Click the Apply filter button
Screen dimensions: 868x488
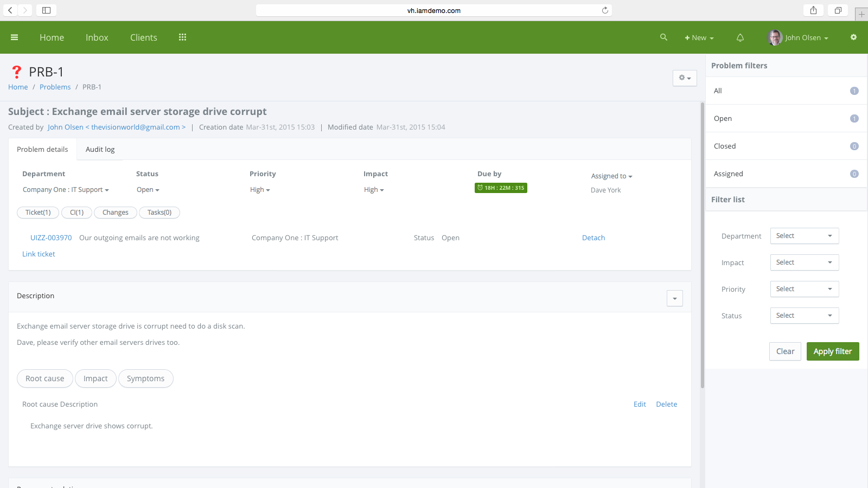[x=833, y=351]
